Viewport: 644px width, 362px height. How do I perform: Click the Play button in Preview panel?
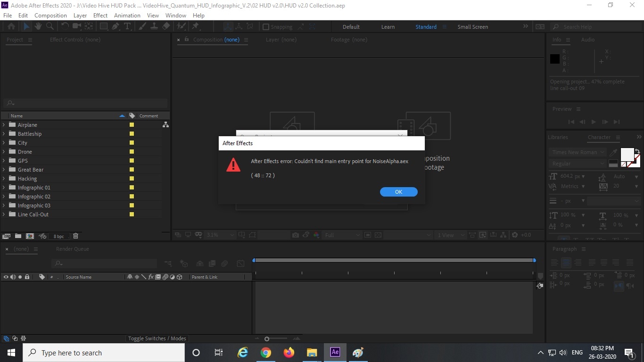point(594,122)
